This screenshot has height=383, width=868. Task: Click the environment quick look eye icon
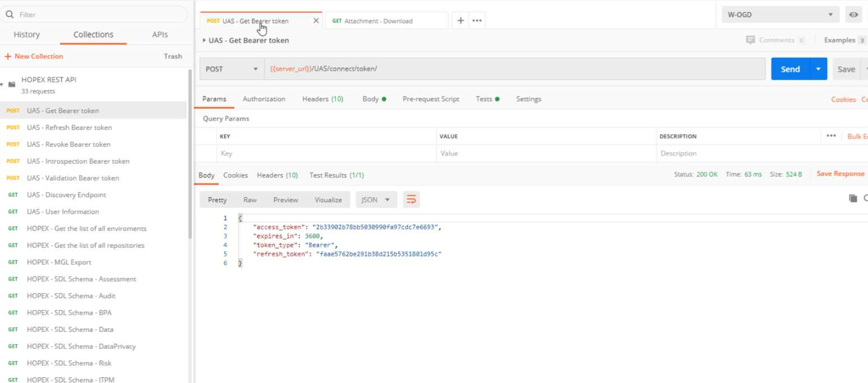pos(853,15)
